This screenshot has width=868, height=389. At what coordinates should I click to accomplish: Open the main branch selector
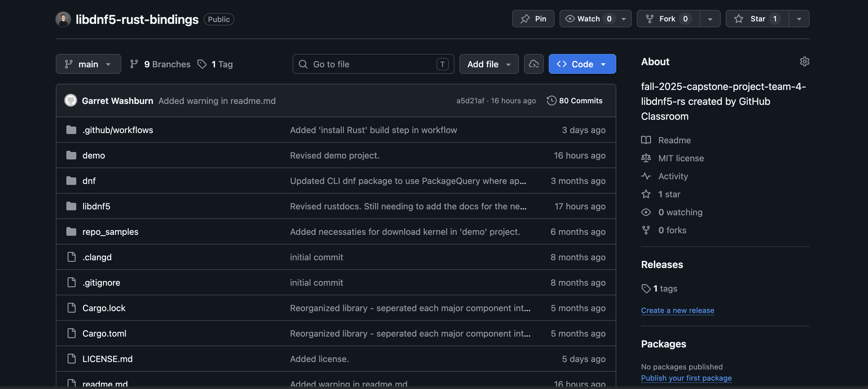(88, 64)
